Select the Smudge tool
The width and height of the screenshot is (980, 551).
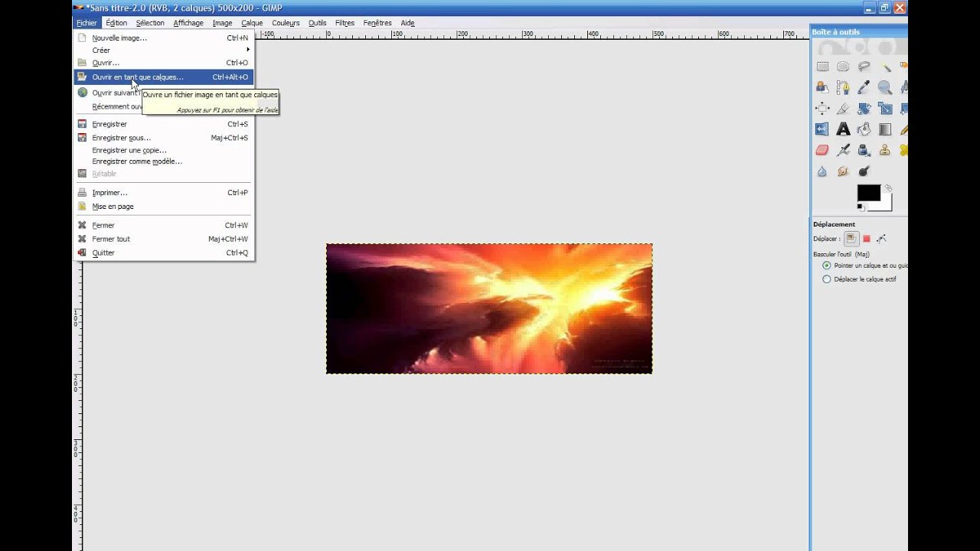[x=843, y=171]
